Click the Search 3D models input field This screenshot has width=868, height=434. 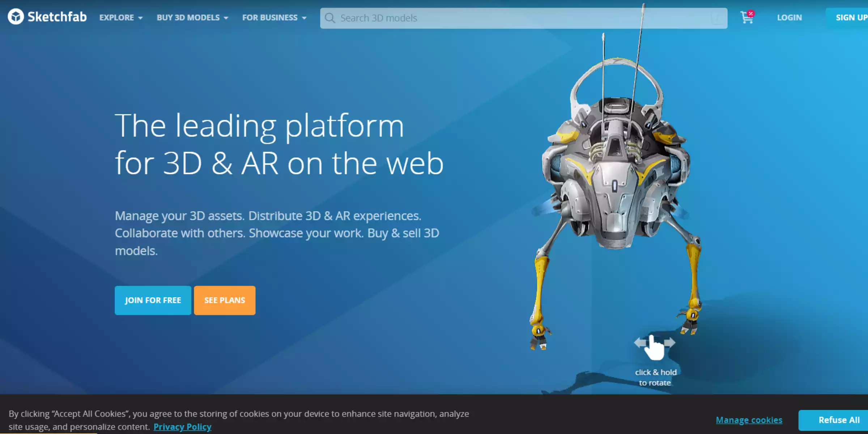(524, 18)
